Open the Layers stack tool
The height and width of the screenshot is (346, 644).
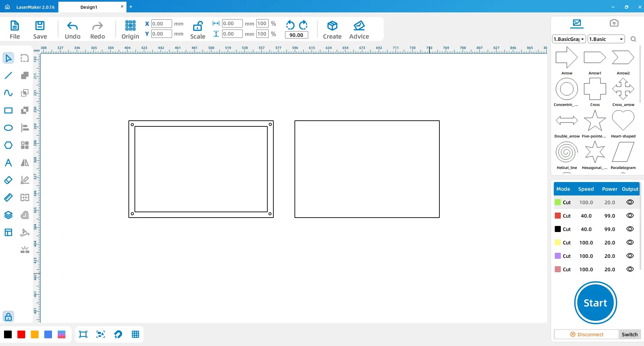pos(8,215)
